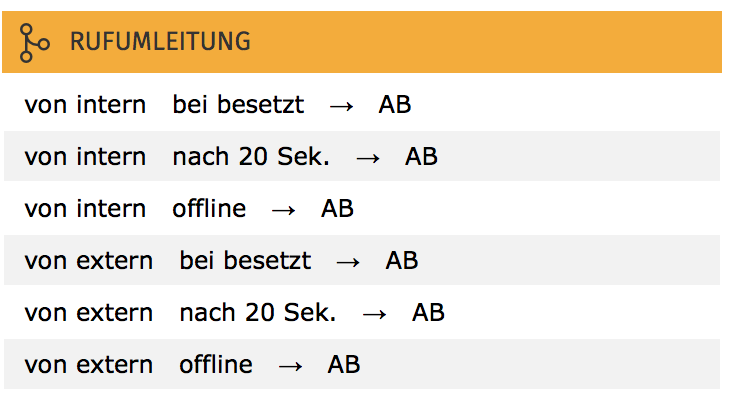Click the RUFUMLEITUNG header title

[160, 42]
